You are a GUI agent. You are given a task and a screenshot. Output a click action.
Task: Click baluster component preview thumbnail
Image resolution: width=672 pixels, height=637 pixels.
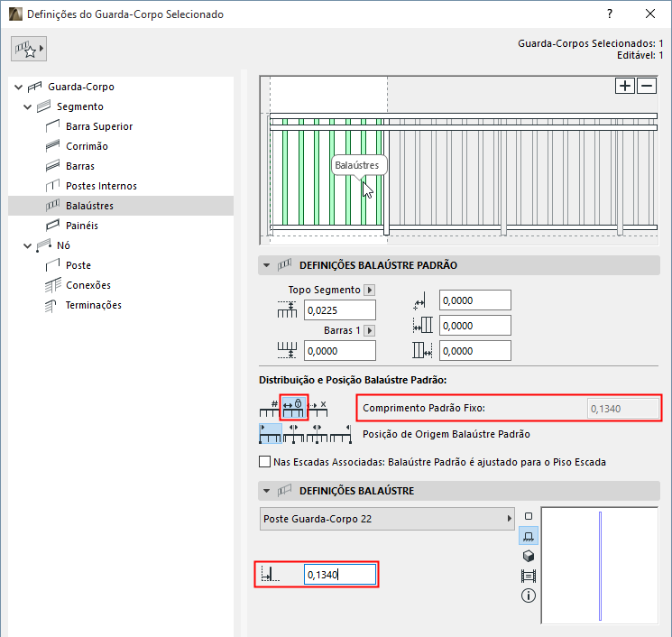click(600, 566)
